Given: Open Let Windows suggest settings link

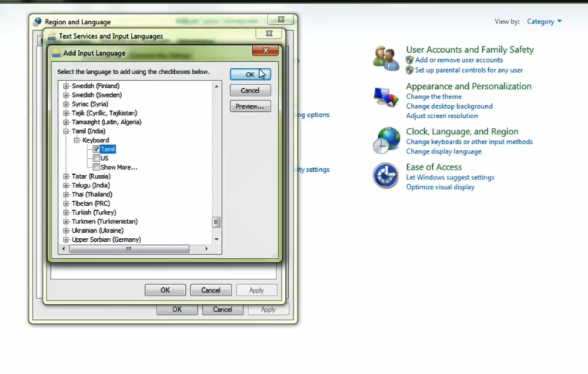Looking at the screenshot, I should coord(450,178).
